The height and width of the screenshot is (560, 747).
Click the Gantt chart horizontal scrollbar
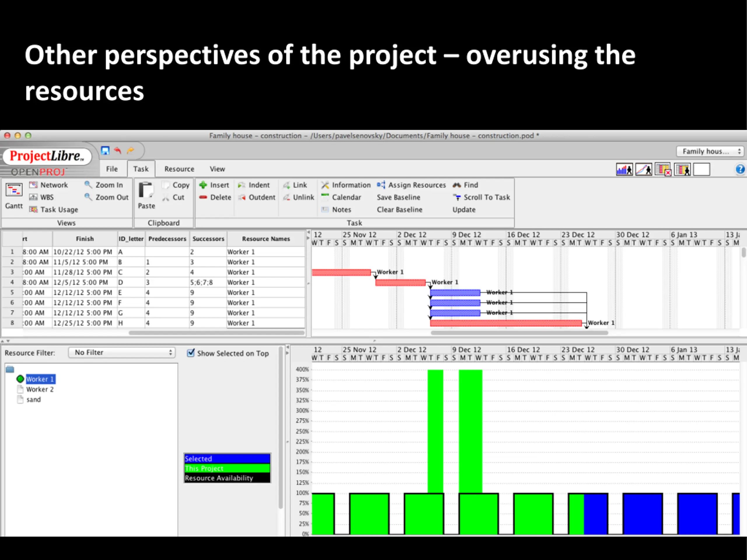pos(519,333)
